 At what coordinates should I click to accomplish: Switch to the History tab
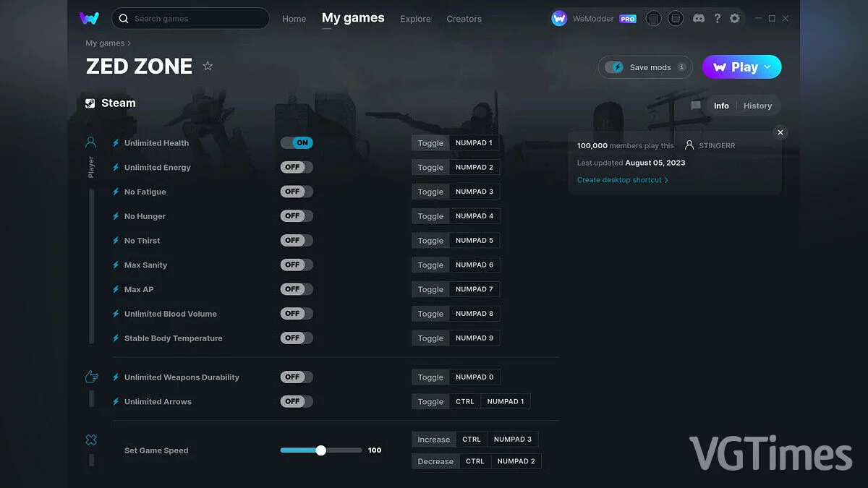757,106
